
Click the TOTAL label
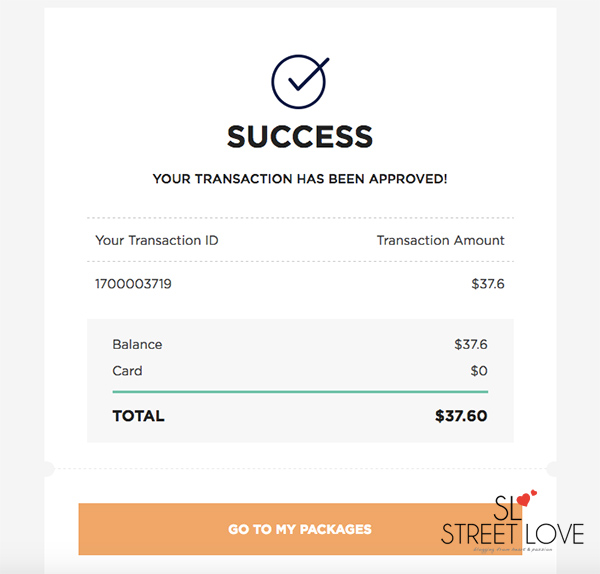tap(139, 416)
